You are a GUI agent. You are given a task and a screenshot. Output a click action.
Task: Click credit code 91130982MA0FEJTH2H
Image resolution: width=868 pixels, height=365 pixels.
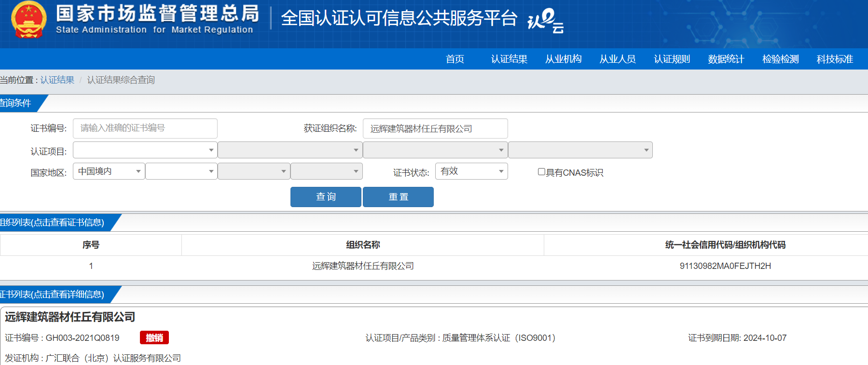pyautogui.click(x=725, y=266)
